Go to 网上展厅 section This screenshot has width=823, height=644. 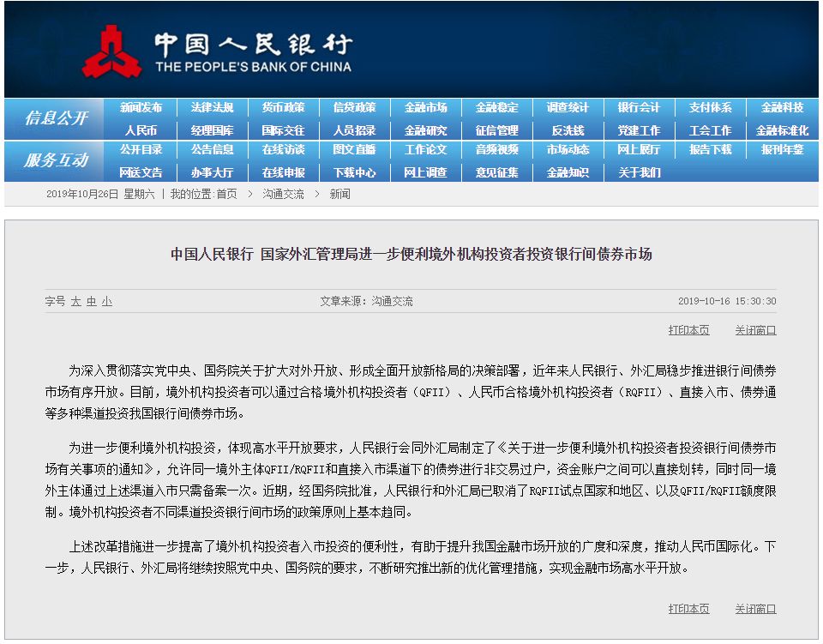tap(639, 149)
